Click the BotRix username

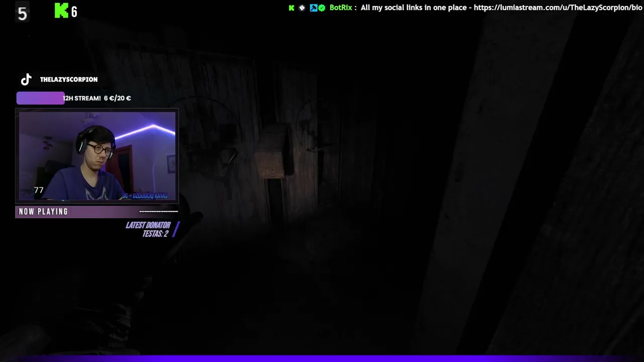pos(341,8)
